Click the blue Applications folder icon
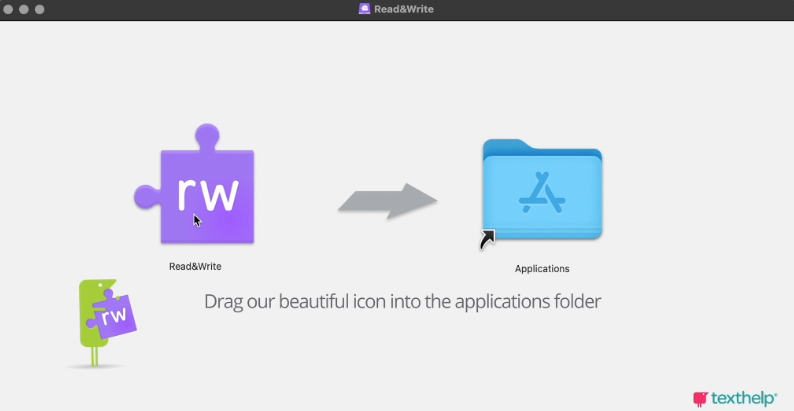Screen dimensions: 794x411 [x=542, y=190]
